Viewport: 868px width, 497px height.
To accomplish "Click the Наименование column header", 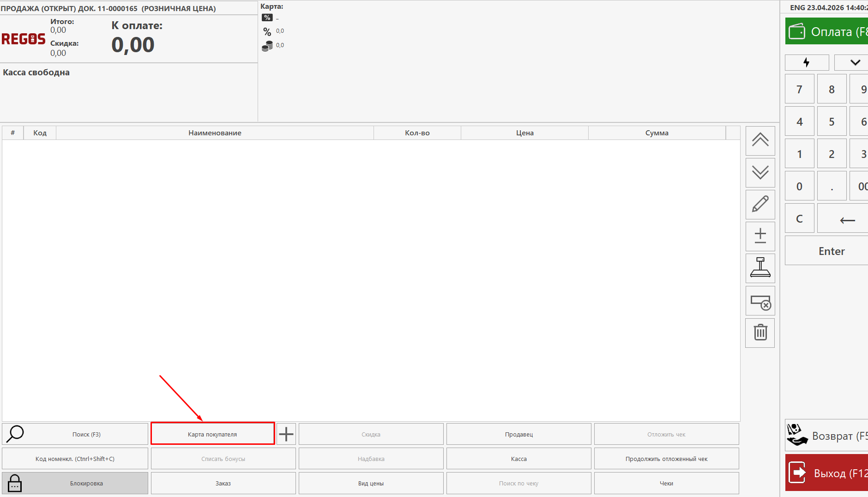I will [215, 133].
